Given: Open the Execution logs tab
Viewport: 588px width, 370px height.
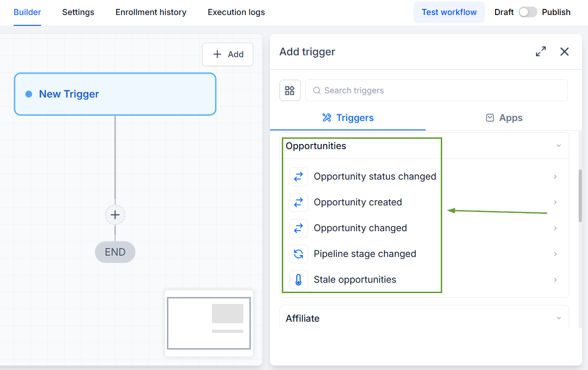Looking at the screenshot, I should (x=236, y=12).
